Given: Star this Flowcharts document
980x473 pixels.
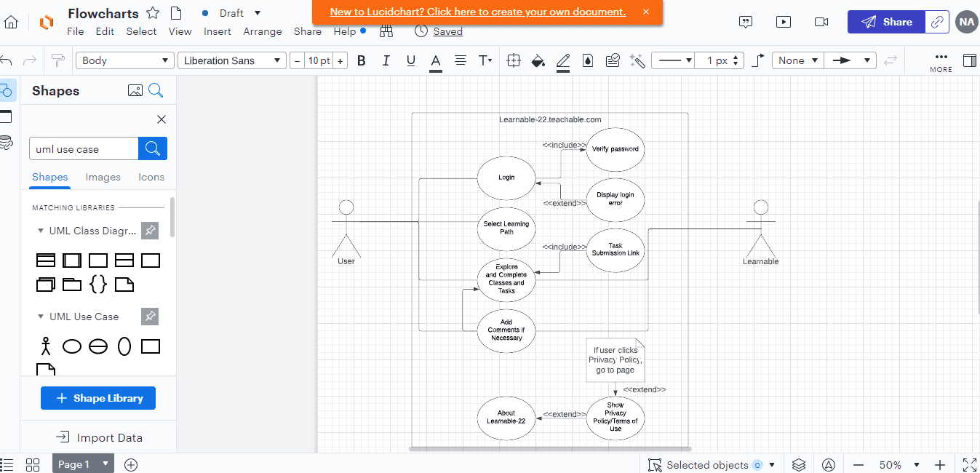Looking at the screenshot, I should 153,13.
